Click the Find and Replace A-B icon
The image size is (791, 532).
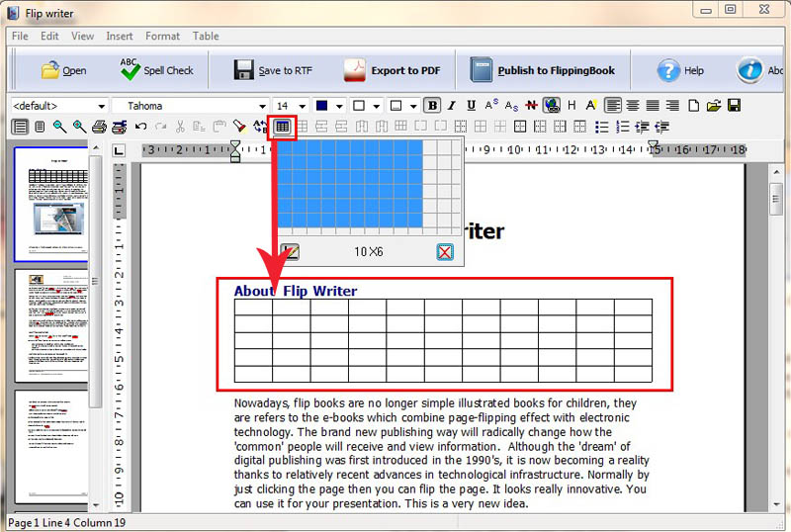[x=260, y=127]
